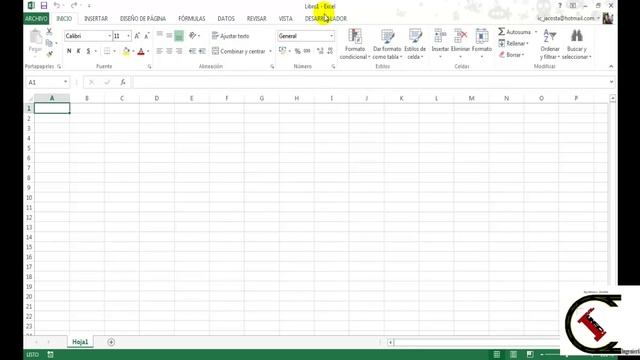Open the Calibri font name dropdown
This screenshot has height=360, width=640.
(x=109, y=36)
